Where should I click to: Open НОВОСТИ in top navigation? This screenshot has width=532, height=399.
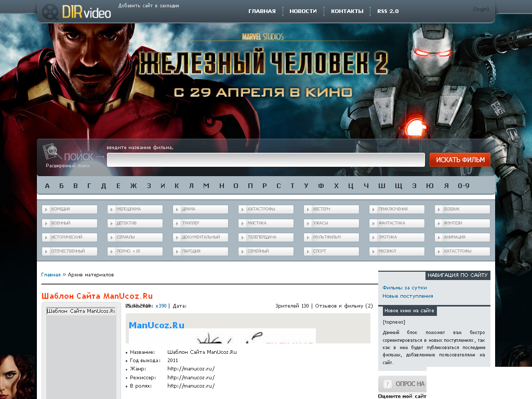(303, 11)
